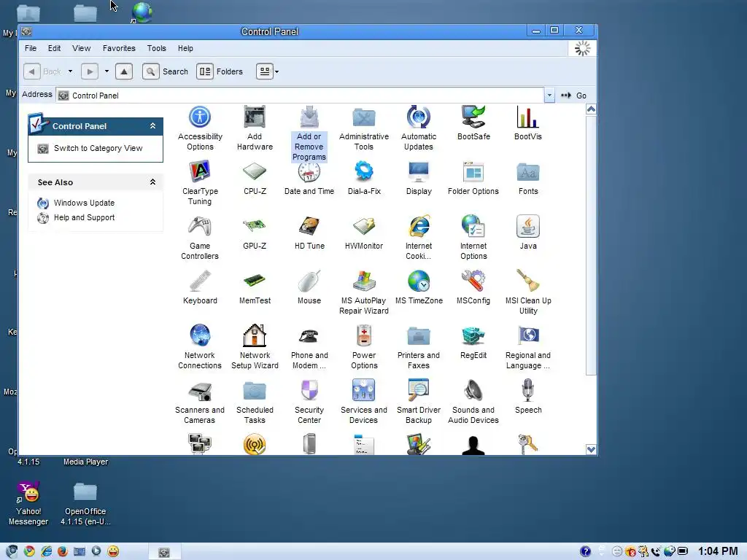Open the Edit menu
747x560 pixels.
(x=54, y=48)
